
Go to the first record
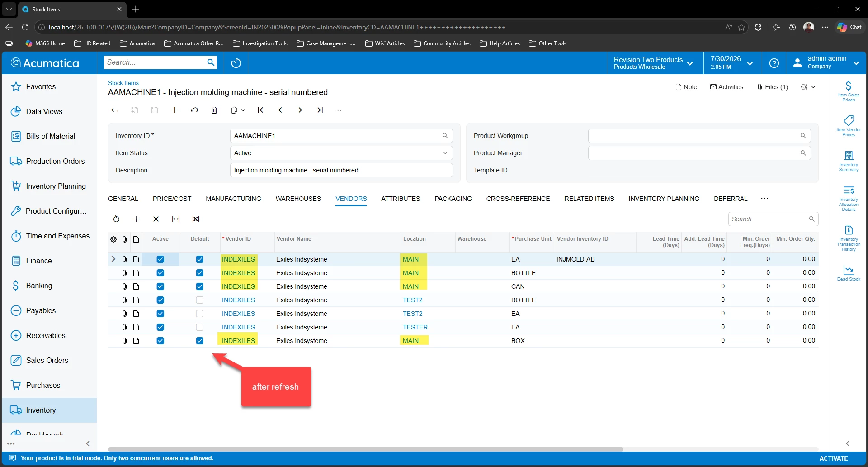point(260,110)
